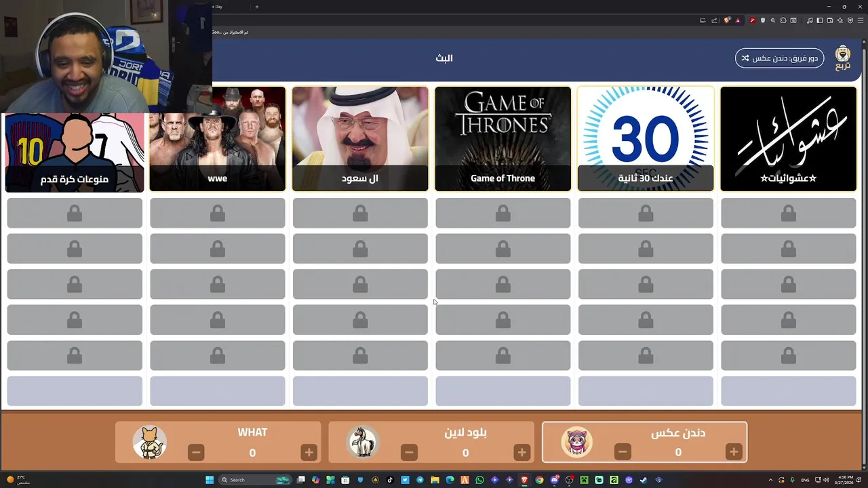Click the البث page title

444,58
